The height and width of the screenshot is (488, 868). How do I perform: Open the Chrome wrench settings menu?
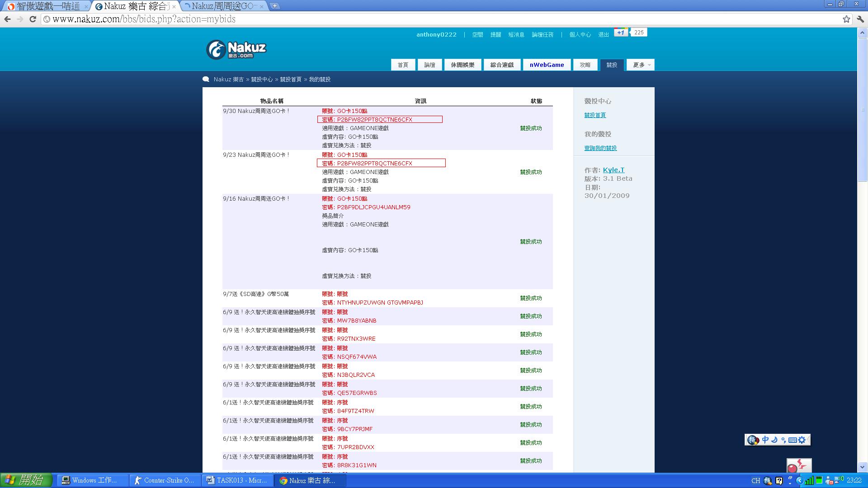tap(860, 19)
